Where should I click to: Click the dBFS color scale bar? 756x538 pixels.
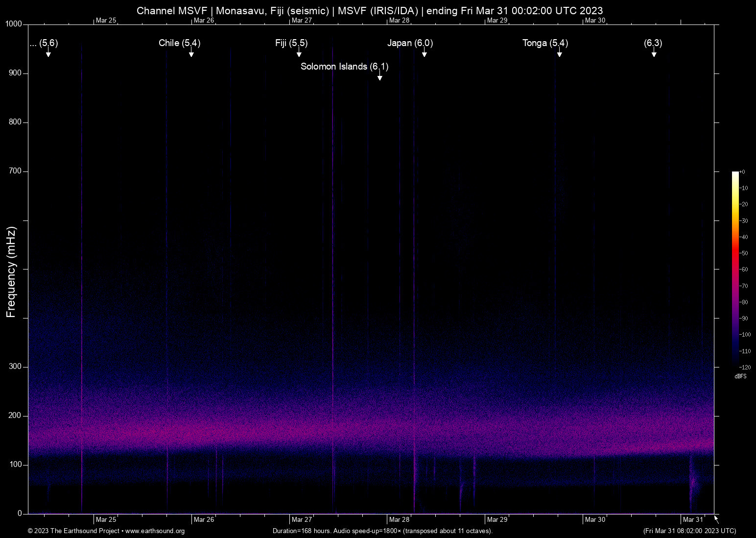pyautogui.click(x=735, y=269)
